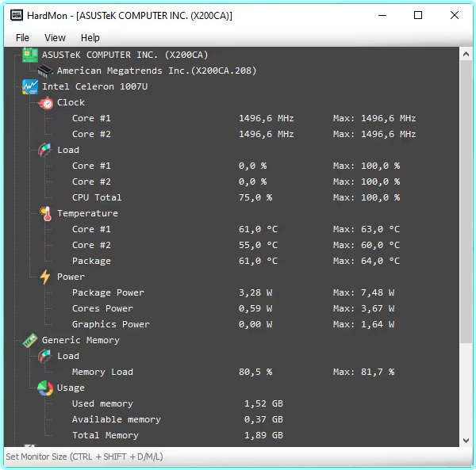The image size is (476, 470).
Task: Click the Intel Celeron CPU icon
Action: 30,86
